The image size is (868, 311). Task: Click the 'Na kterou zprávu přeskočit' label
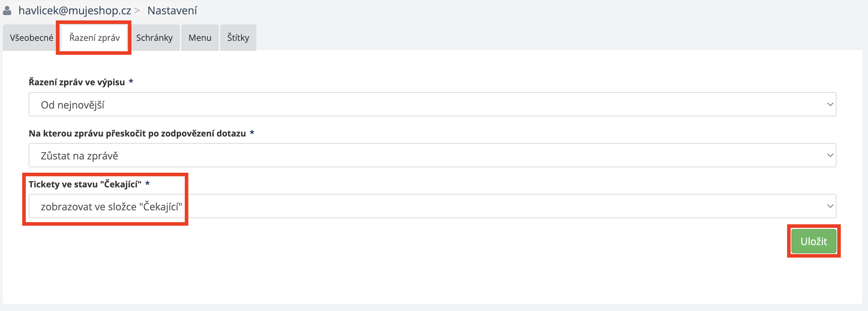tap(137, 134)
